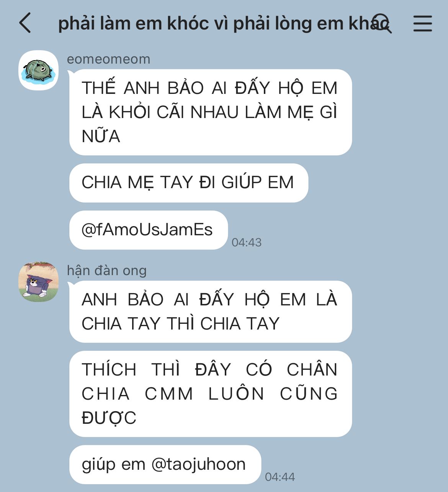
Task: Select the message 'THÍCH THÌ ĐÂY CÓ CHÂN'
Action: (x=210, y=394)
